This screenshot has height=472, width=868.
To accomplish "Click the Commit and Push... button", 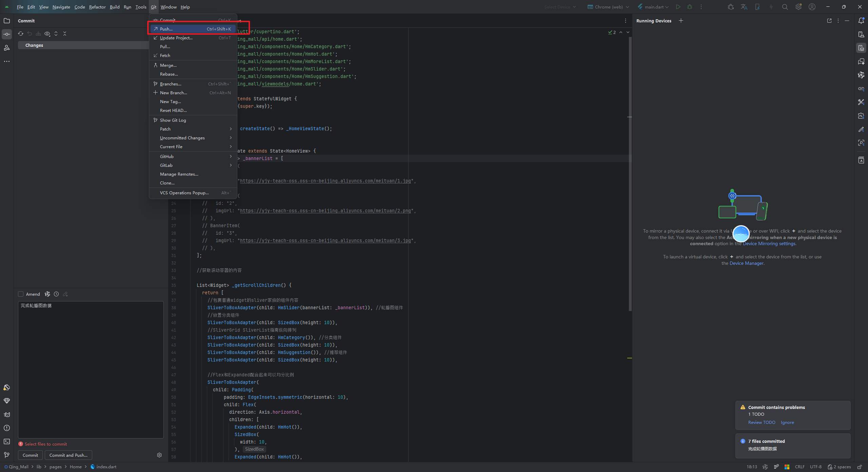I will coord(68,455).
